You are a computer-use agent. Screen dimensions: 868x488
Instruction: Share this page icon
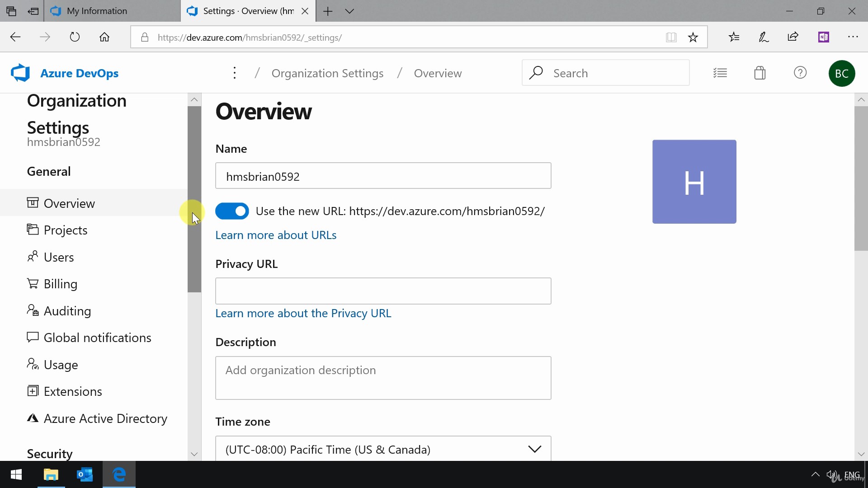coord(793,37)
